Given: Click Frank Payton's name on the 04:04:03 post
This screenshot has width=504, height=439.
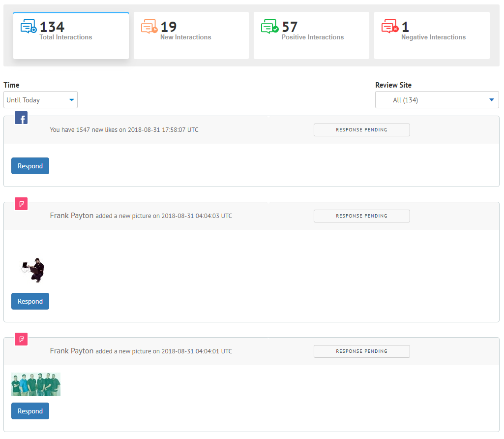Looking at the screenshot, I should coord(72,216).
